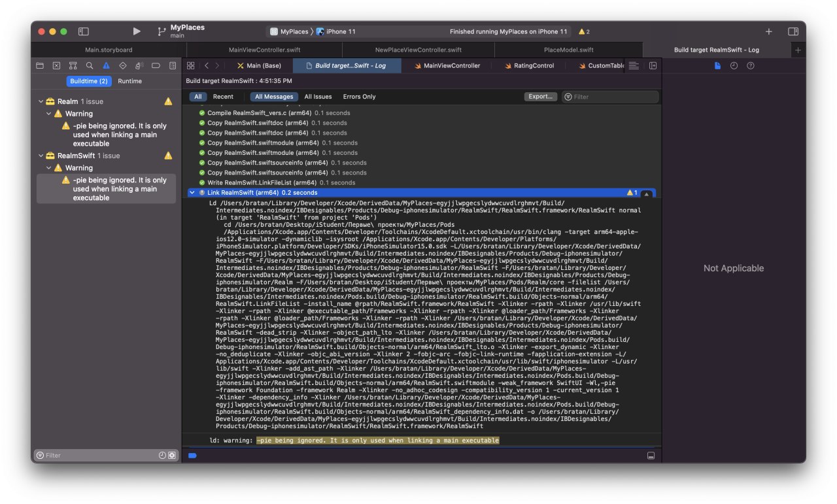Show the File inspector
This screenshot has width=837, height=504.
[717, 65]
